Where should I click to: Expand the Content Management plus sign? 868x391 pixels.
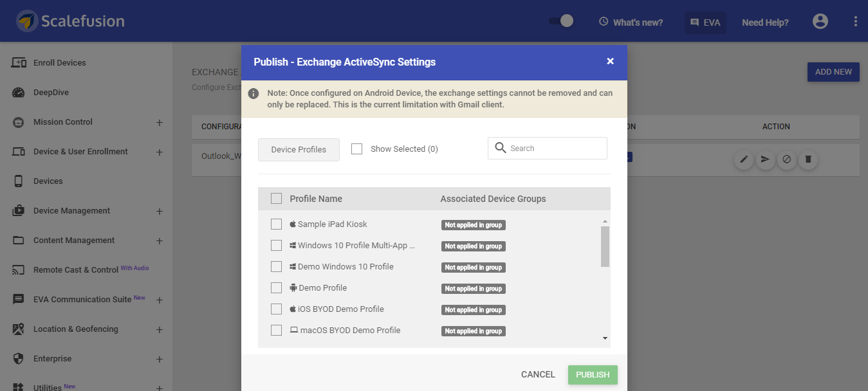[x=160, y=241]
